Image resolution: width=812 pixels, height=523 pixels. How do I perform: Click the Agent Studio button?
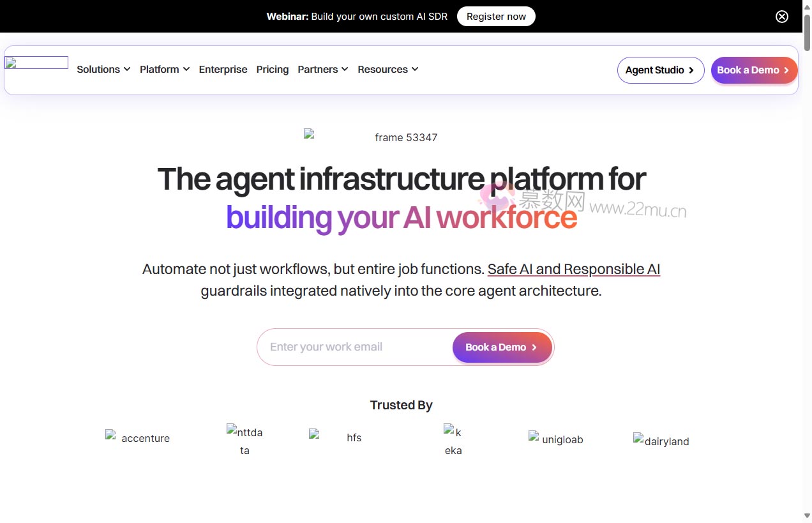pyautogui.click(x=661, y=70)
